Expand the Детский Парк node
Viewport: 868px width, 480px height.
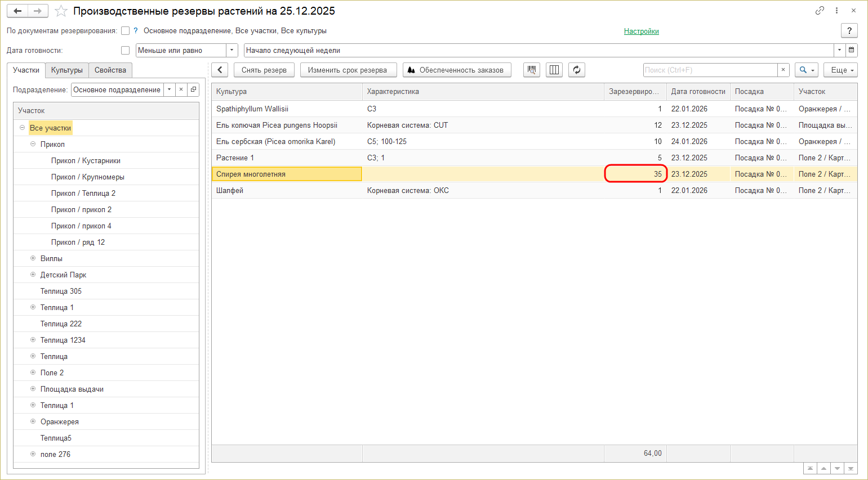point(33,275)
